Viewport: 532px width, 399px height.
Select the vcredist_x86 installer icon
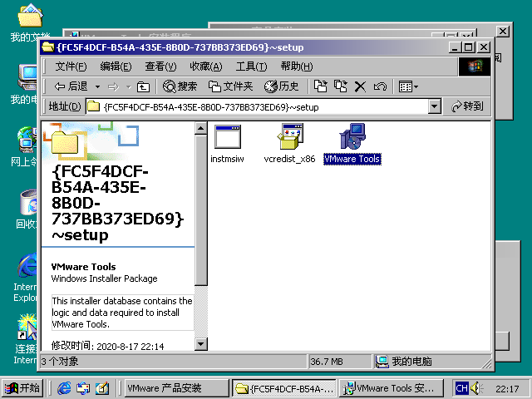click(290, 136)
